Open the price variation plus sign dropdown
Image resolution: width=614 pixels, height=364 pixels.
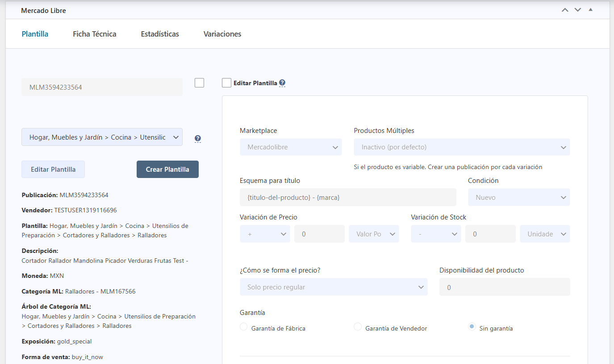coord(265,234)
